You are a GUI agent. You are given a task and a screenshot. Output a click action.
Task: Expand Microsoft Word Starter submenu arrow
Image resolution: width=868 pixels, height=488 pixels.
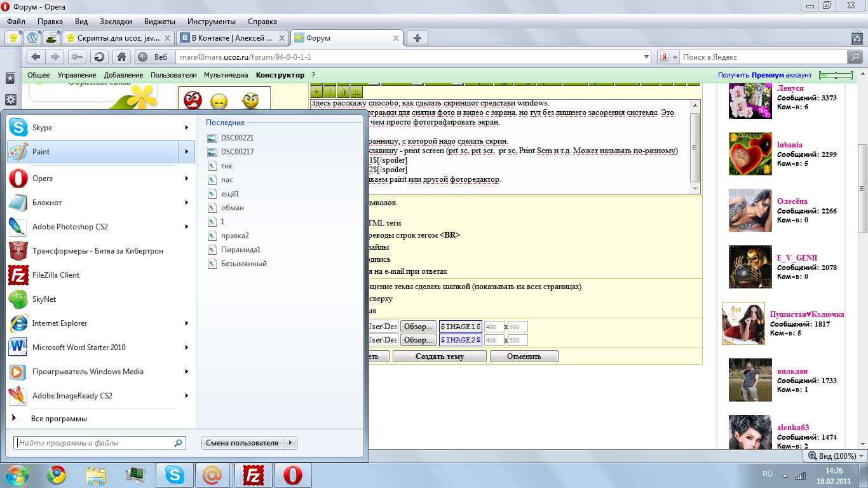point(187,348)
